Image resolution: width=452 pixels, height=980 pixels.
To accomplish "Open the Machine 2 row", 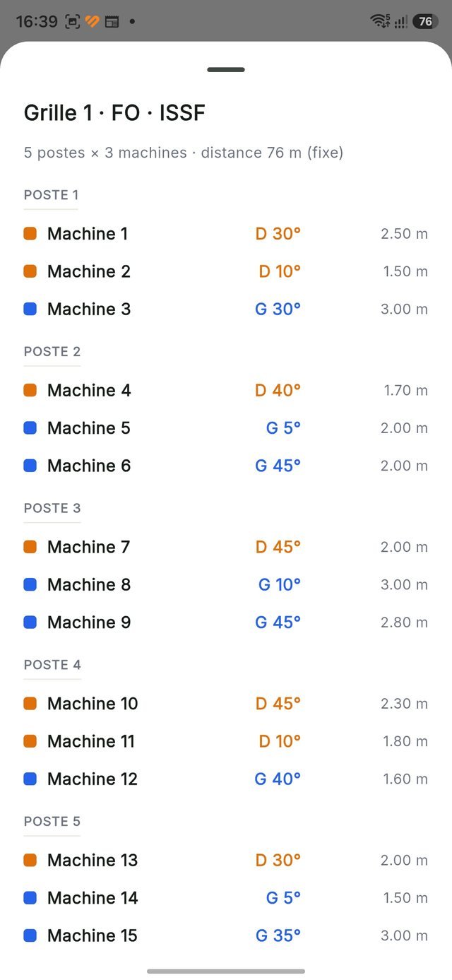I will [x=226, y=271].
